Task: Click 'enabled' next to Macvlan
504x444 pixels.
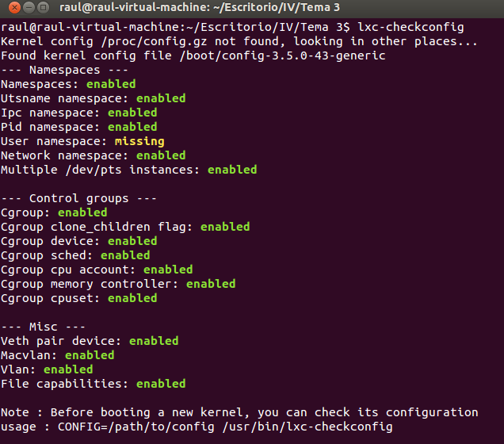Action: [x=90, y=355]
